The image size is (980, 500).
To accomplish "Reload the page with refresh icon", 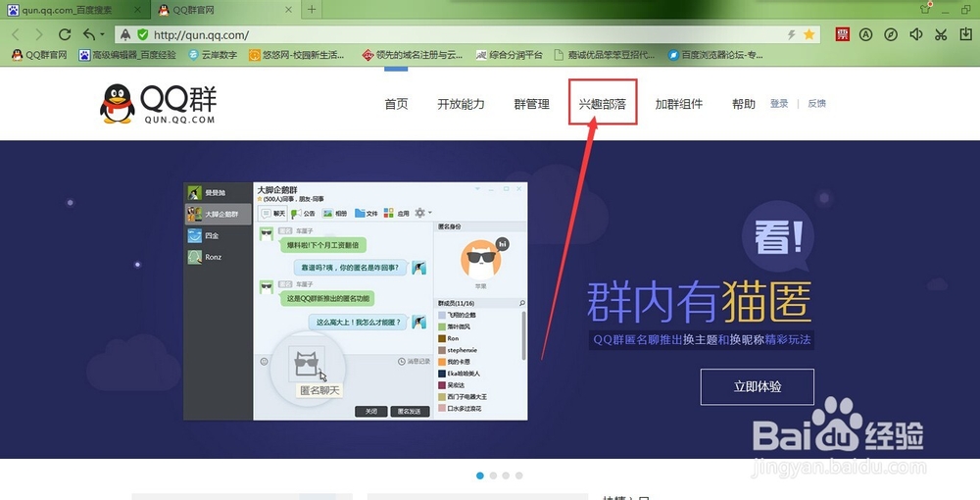I will point(65,34).
